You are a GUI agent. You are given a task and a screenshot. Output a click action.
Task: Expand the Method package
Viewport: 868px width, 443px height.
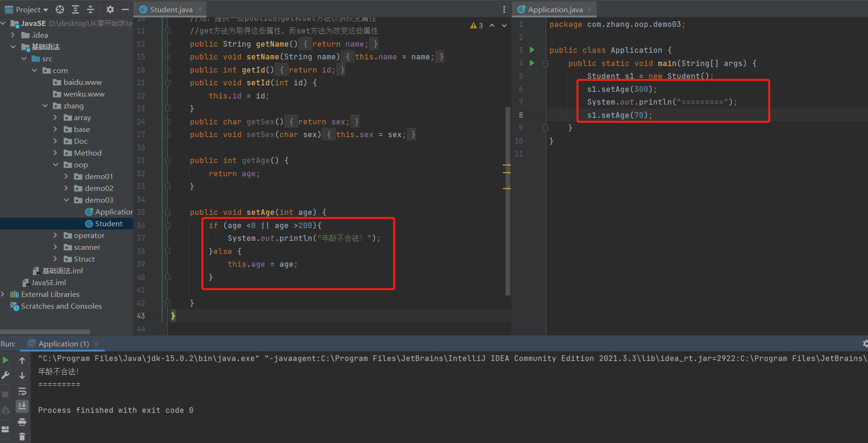pyautogui.click(x=56, y=153)
